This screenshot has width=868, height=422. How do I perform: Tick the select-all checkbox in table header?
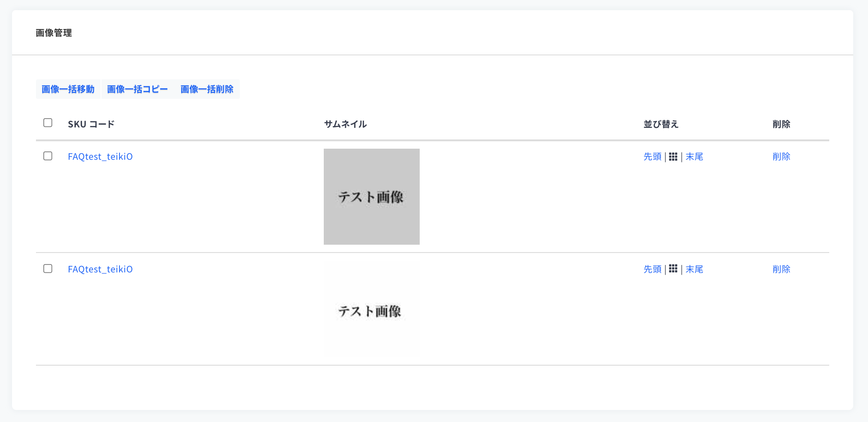click(x=48, y=123)
